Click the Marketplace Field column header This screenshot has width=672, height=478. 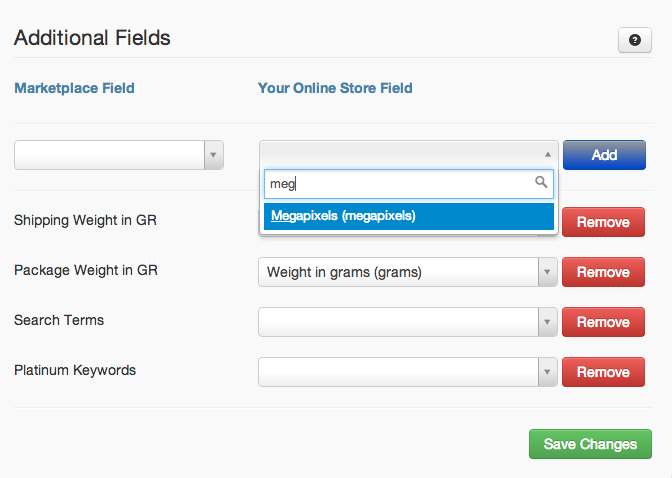coord(75,88)
